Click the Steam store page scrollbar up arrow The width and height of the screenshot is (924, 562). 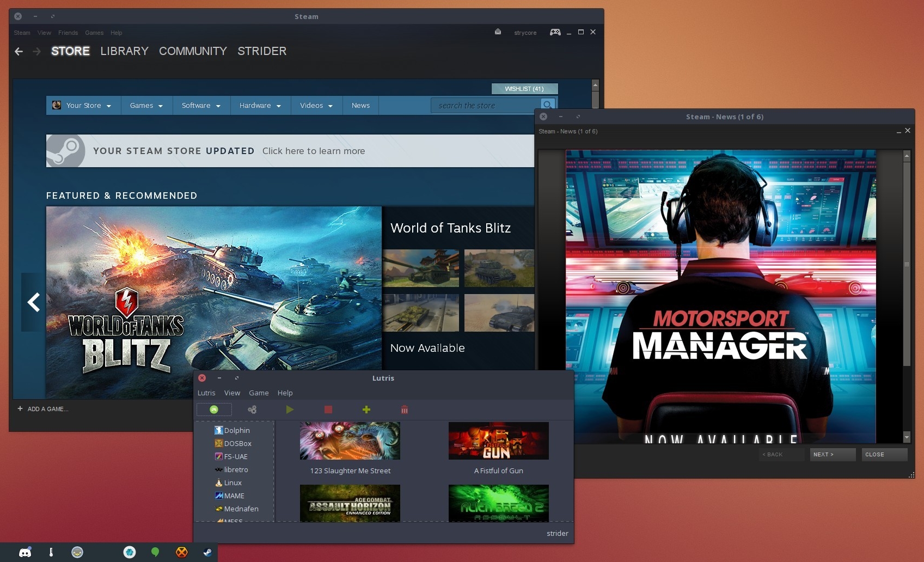click(x=595, y=85)
